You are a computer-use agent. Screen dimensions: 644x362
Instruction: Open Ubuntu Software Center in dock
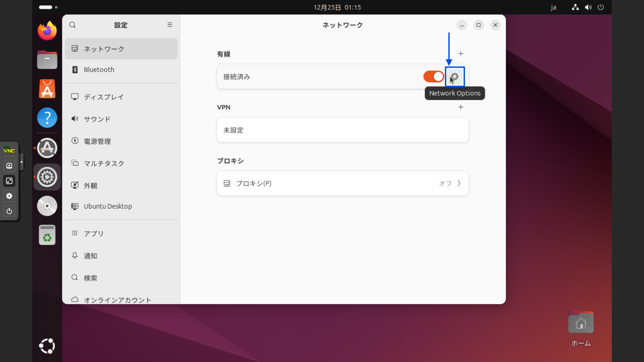(47, 89)
